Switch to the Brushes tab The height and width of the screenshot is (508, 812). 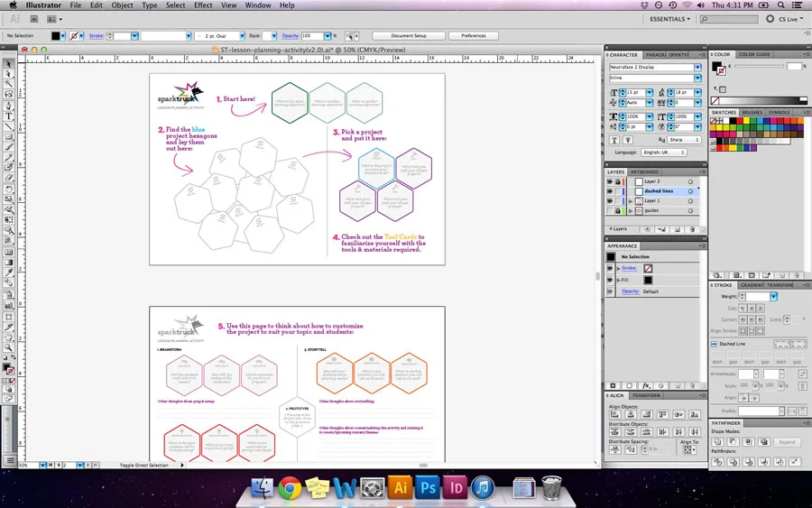752,113
